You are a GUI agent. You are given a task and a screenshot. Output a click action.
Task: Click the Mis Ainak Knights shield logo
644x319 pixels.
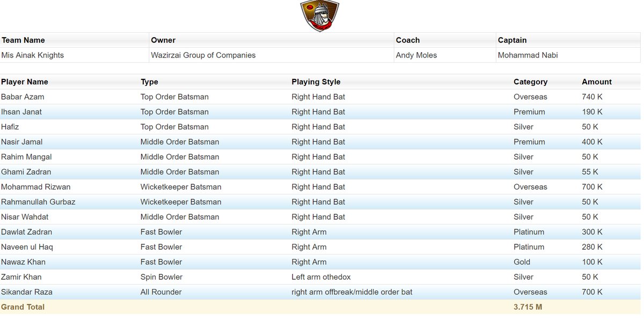[x=319, y=16]
